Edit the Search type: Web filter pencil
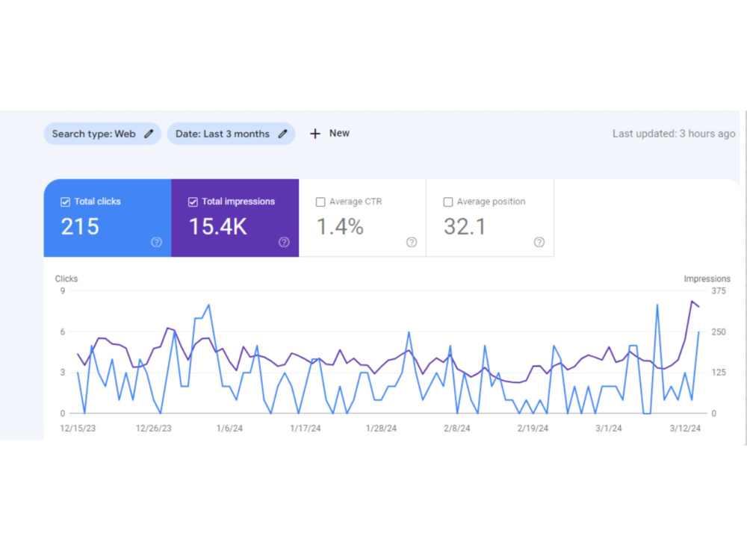The image size is (747, 560). pyautogui.click(x=149, y=134)
